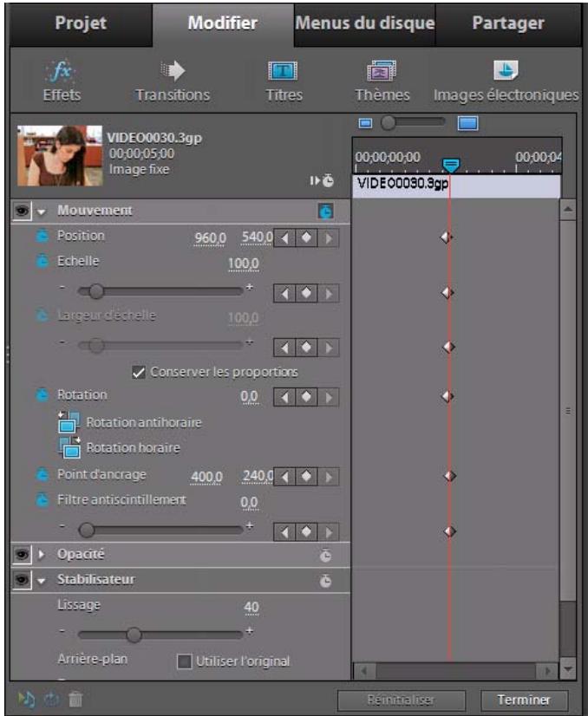Switch to the Partager tab
588x716 pixels.
click(508, 23)
